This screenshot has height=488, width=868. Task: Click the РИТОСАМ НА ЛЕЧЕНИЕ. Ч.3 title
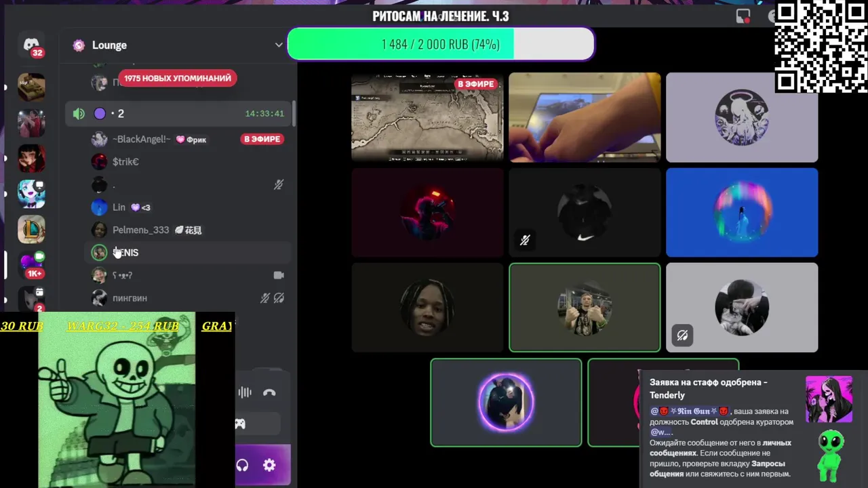point(441,16)
